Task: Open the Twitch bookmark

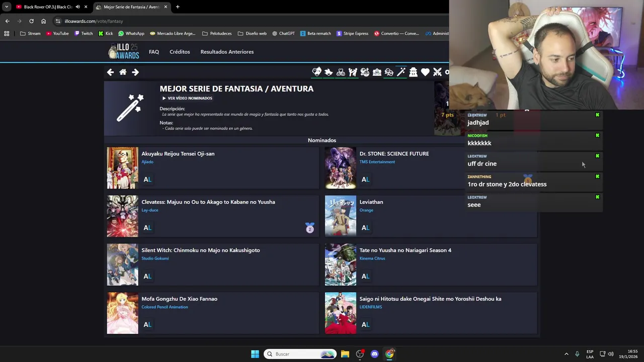Action: click(84, 34)
